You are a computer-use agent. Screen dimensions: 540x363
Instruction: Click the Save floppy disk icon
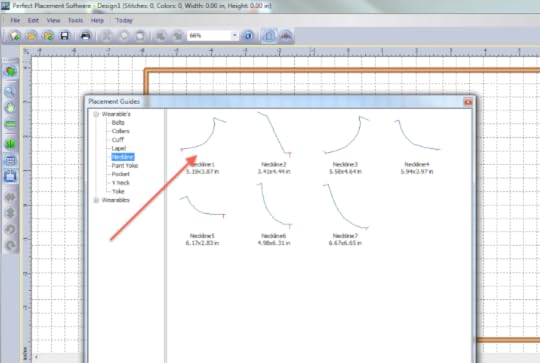[x=65, y=35]
